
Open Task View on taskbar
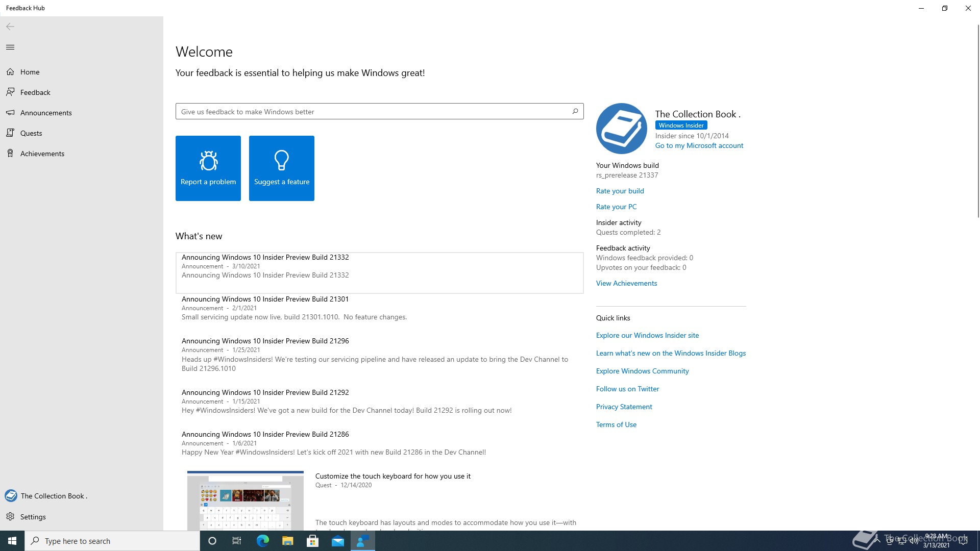[x=237, y=541]
